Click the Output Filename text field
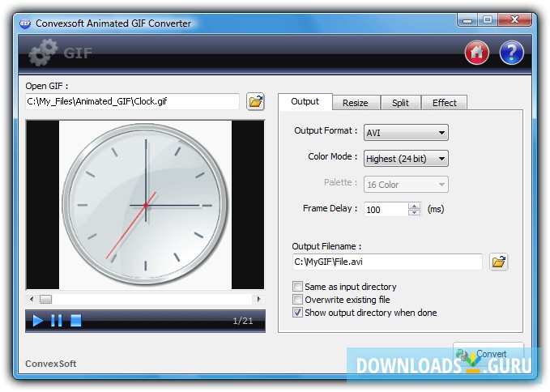Viewport: 550px width, 392px height. 387,262
